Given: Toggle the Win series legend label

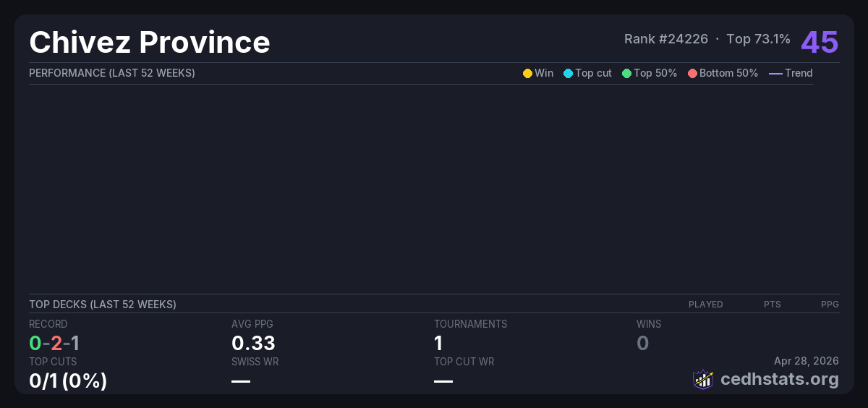Looking at the screenshot, I should point(544,73).
